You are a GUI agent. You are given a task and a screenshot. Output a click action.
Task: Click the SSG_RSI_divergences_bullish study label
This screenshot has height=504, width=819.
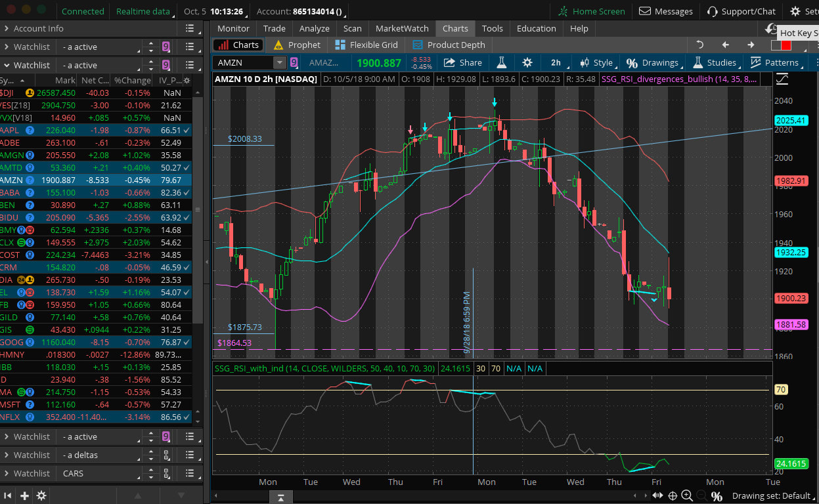pos(679,79)
